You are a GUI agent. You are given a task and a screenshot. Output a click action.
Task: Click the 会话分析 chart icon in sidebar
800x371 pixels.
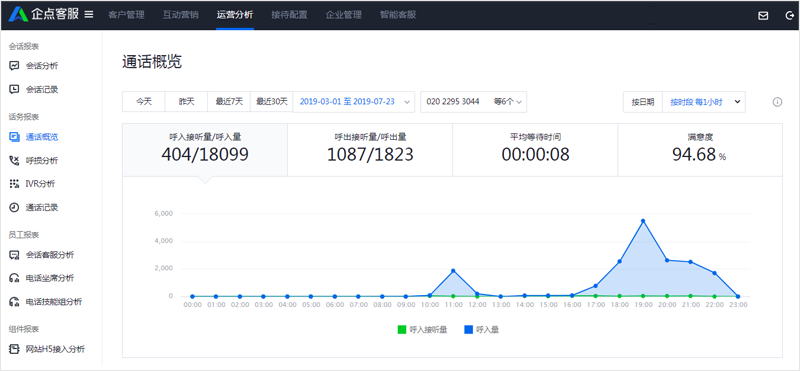tap(14, 65)
